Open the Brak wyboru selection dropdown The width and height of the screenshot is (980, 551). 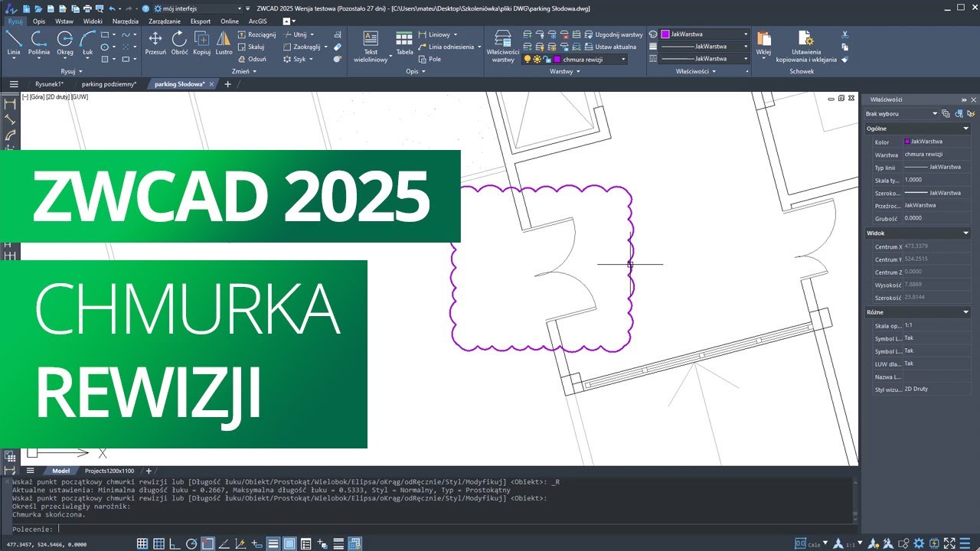point(934,113)
